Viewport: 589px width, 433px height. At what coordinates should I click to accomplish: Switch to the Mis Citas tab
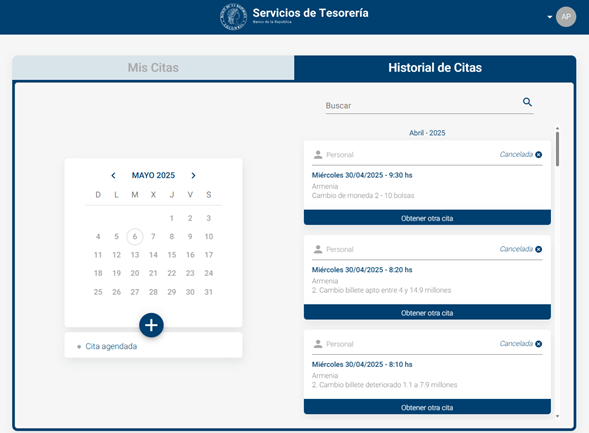coord(153,68)
